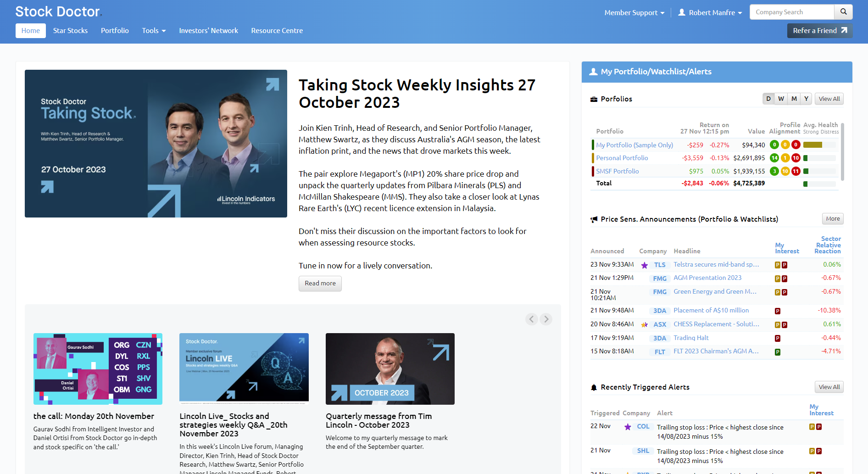The image size is (868, 474).
Task: Open the Member Support dropdown
Action: [x=634, y=12]
